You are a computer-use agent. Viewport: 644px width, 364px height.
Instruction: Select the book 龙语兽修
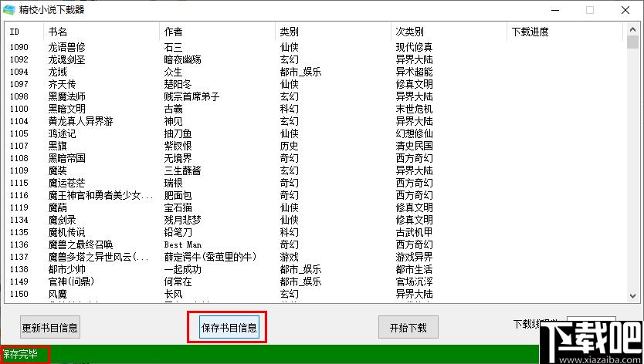click(66, 47)
